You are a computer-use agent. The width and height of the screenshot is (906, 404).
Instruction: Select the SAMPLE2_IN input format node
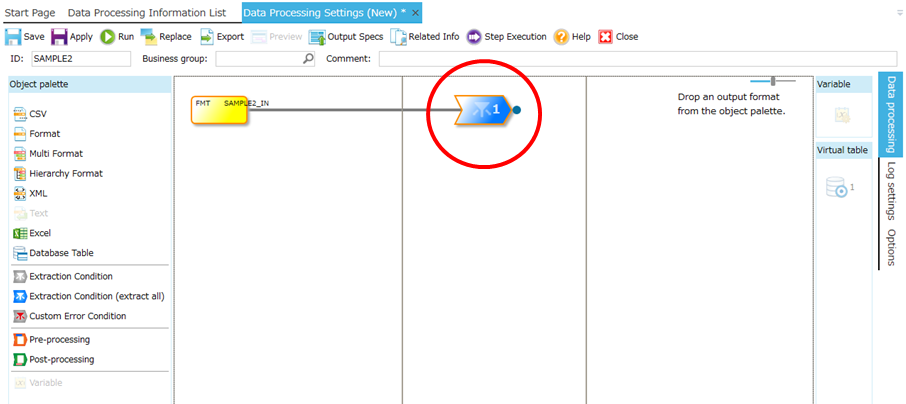[x=219, y=110]
